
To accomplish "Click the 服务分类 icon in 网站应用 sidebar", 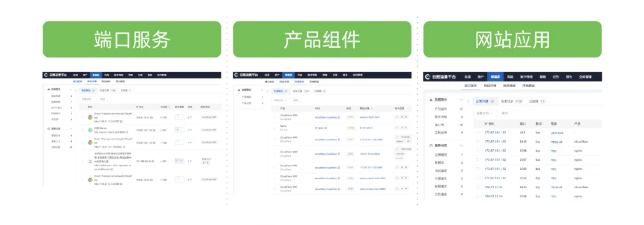I will 431,145.
